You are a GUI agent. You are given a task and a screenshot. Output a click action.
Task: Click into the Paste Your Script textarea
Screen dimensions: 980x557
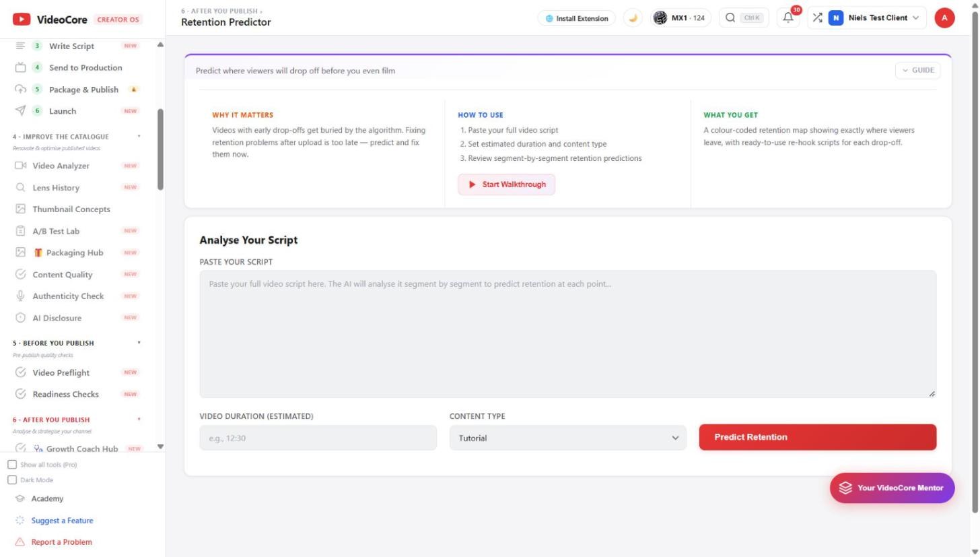[x=567, y=334]
